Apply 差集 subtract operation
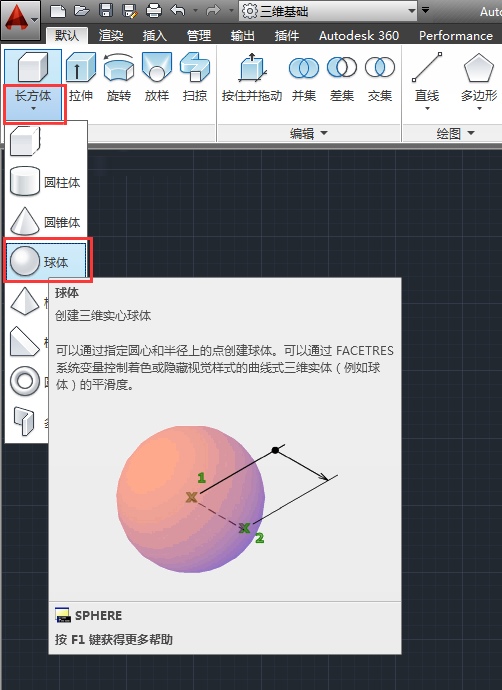The image size is (502, 690). coord(342,77)
